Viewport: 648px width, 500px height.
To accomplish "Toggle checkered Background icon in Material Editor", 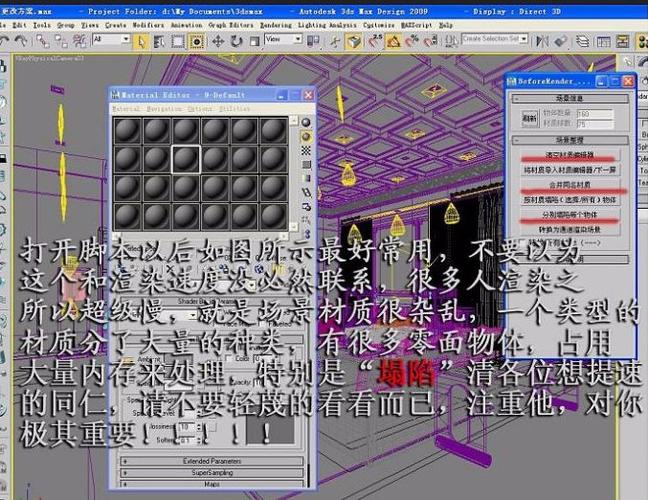I will pyautogui.click(x=306, y=150).
